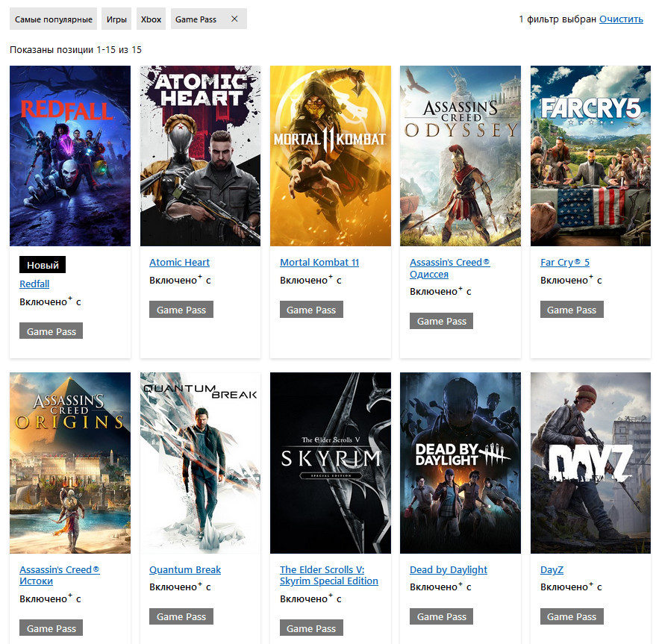The image size is (659, 644).
Task: Follow the Atomic Heart title link
Action: click(179, 263)
